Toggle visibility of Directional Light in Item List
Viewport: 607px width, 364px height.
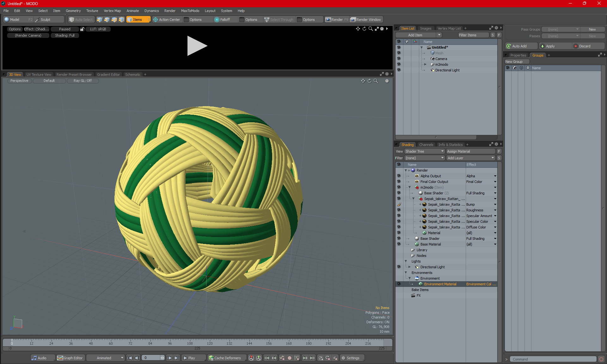(399, 70)
